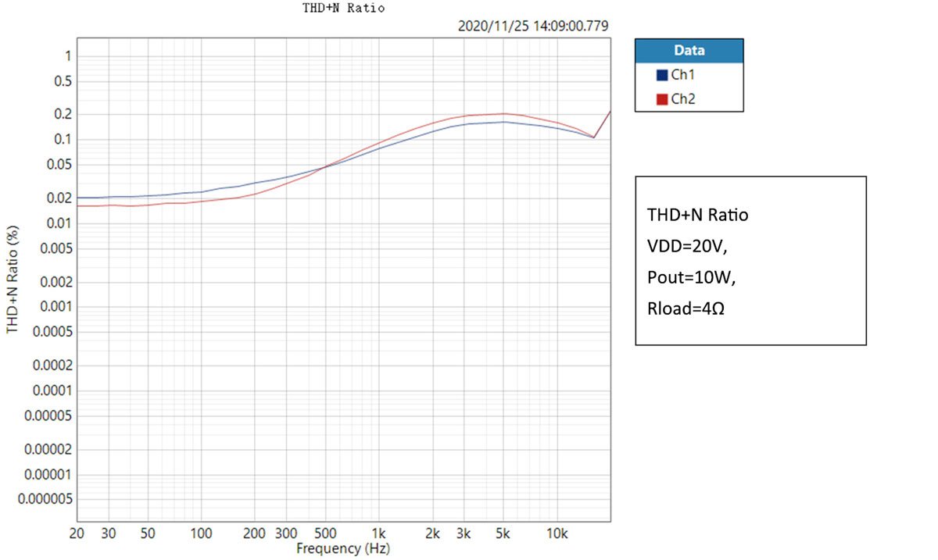Viewport: 938px width, 560px height.
Task: Click the 100 tick label on frequency axis
Action: pos(202,533)
